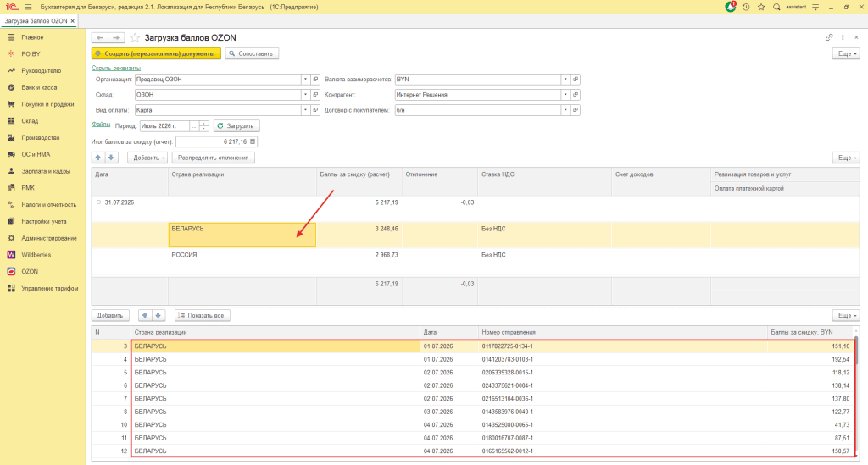
Task: Open Зарплата и кадры section
Action: 46,171
